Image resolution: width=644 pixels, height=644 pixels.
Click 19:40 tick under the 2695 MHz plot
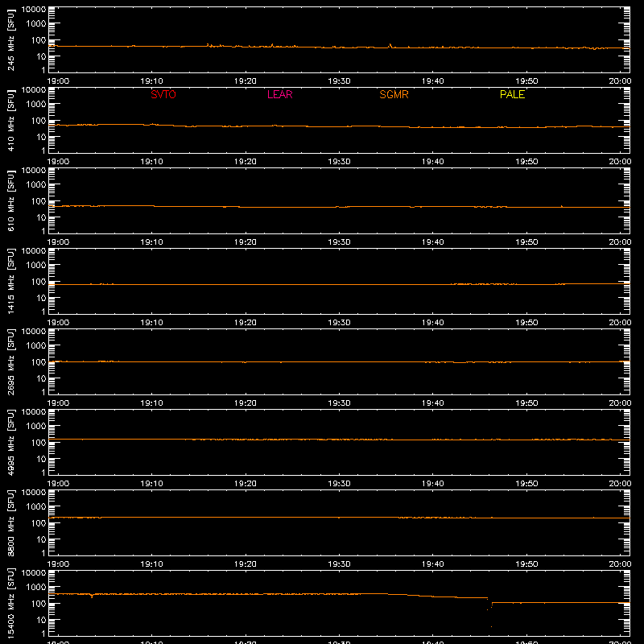[433, 403]
